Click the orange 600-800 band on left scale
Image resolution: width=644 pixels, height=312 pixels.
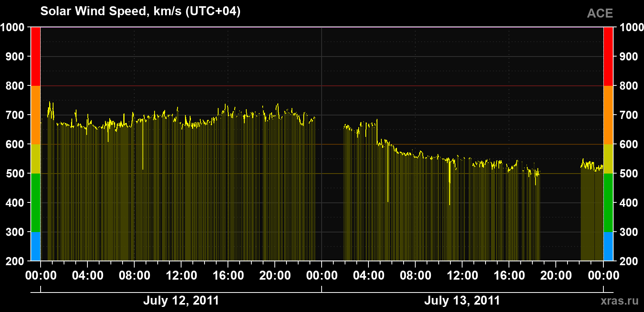tap(36, 115)
